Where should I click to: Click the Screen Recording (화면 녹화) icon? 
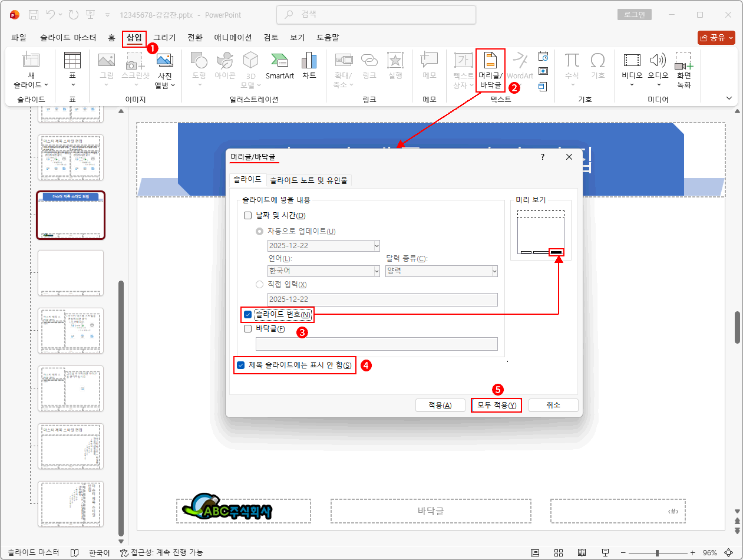pos(683,61)
